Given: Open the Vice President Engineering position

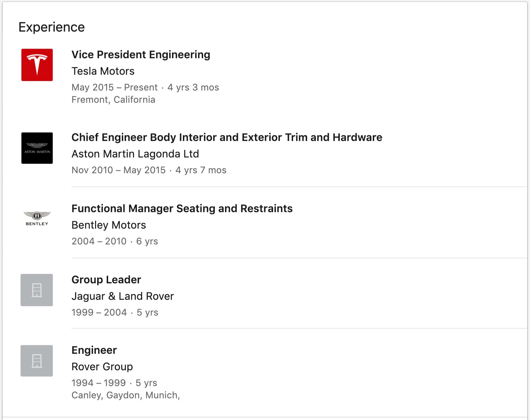Looking at the screenshot, I should click(x=141, y=55).
